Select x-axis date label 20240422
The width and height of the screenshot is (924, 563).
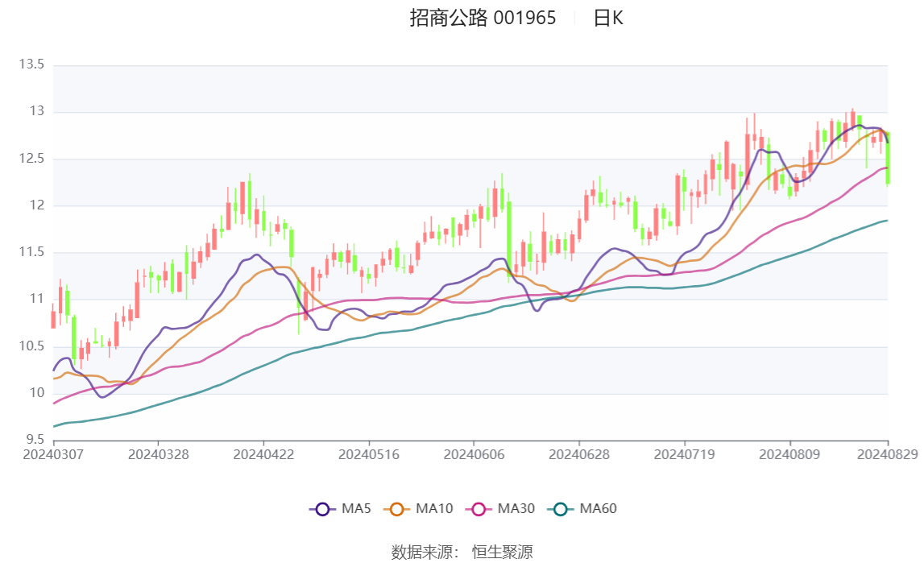263,454
